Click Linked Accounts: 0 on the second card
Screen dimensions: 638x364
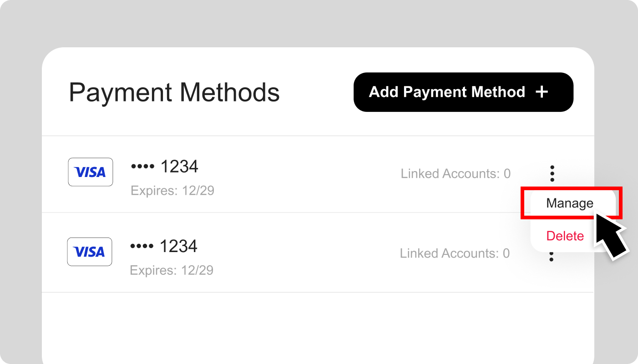455,253
